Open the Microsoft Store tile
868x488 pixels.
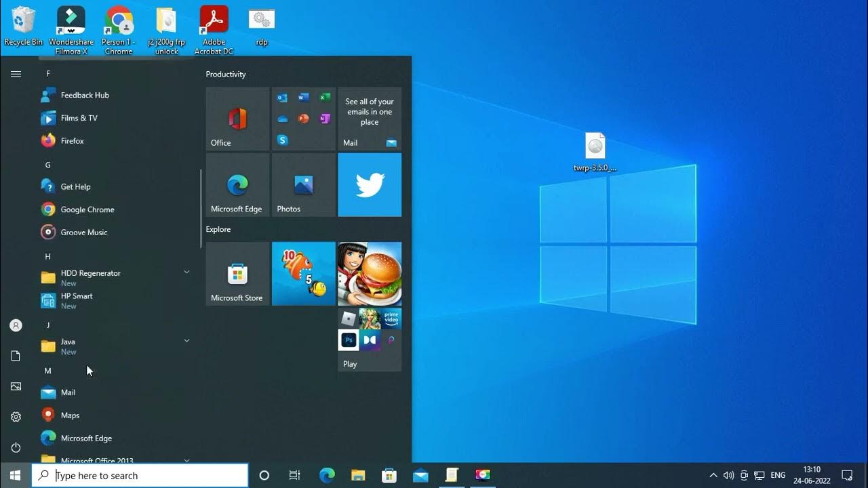pyautogui.click(x=237, y=274)
